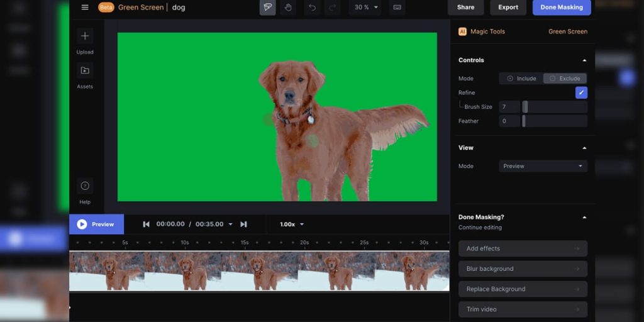Click the Upload plus icon

[x=85, y=36]
